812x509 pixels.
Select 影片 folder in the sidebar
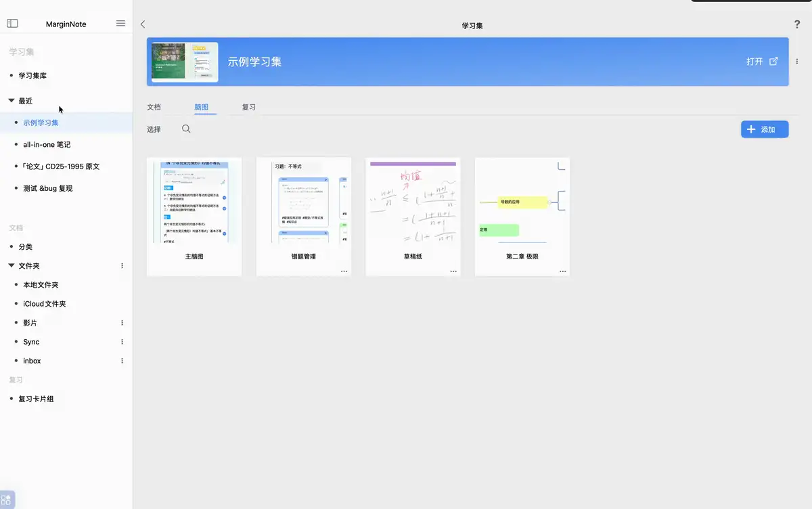click(x=30, y=323)
